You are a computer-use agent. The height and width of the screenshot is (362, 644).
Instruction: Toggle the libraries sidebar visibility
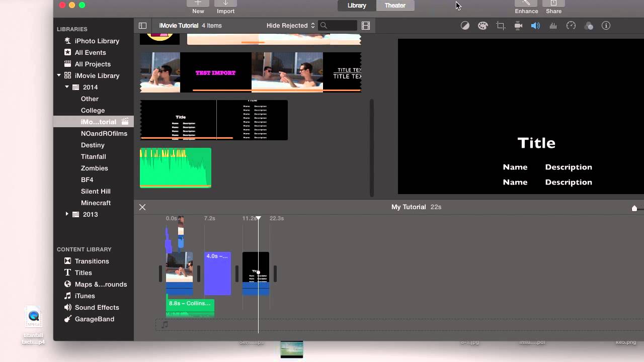[x=142, y=26]
